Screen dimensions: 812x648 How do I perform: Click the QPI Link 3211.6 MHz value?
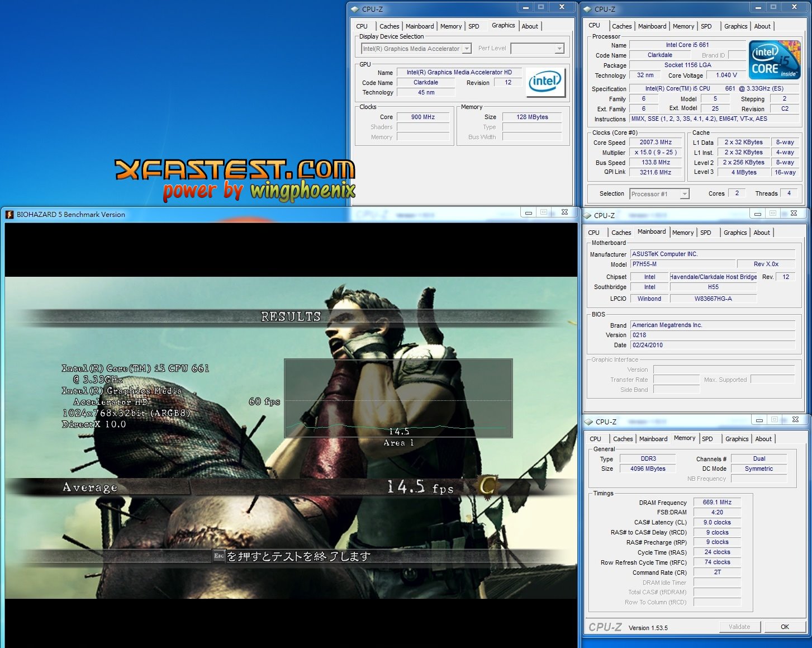click(656, 172)
